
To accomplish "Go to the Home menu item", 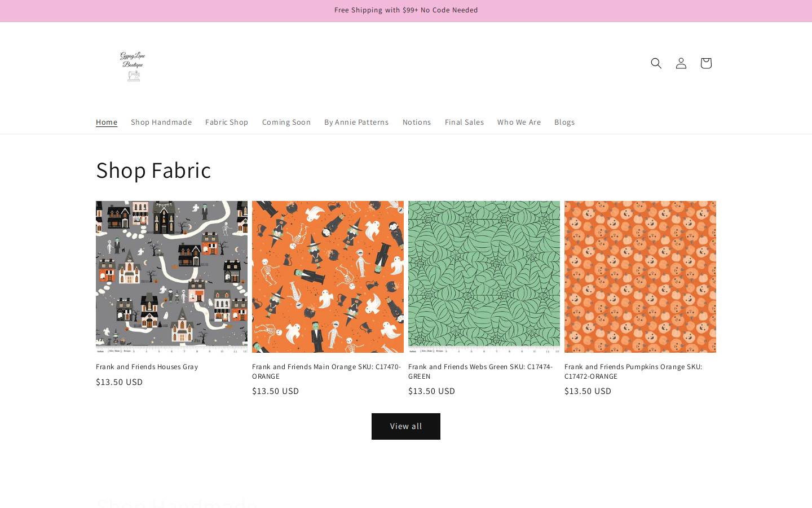I will [107, 122].
